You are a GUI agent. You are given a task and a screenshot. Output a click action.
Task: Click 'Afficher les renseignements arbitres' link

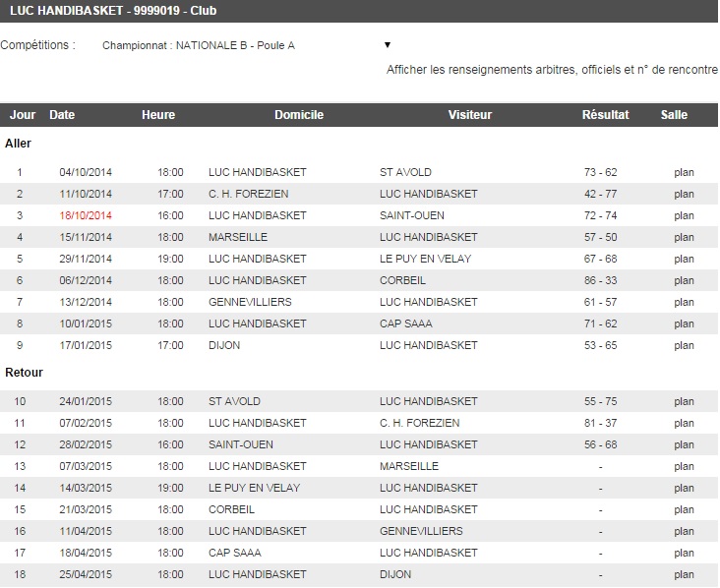click(552, 70)
